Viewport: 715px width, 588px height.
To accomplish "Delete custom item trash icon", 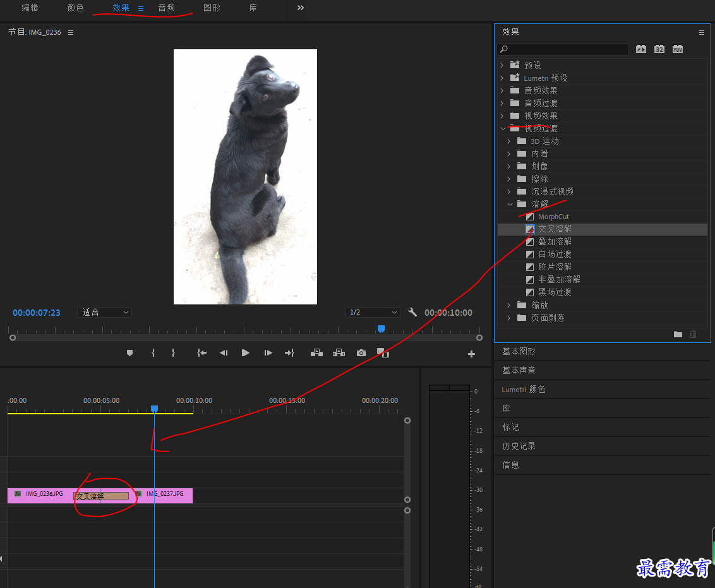I will coord(693,334).
